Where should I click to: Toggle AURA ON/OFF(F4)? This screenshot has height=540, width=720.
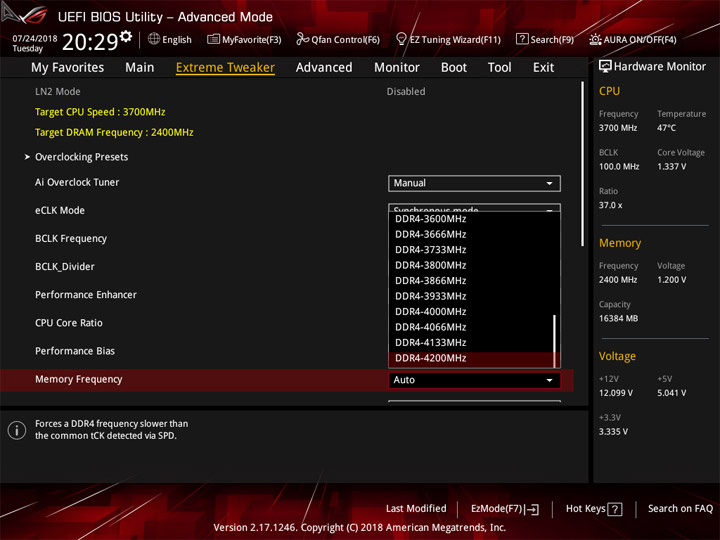pos(633,39)
